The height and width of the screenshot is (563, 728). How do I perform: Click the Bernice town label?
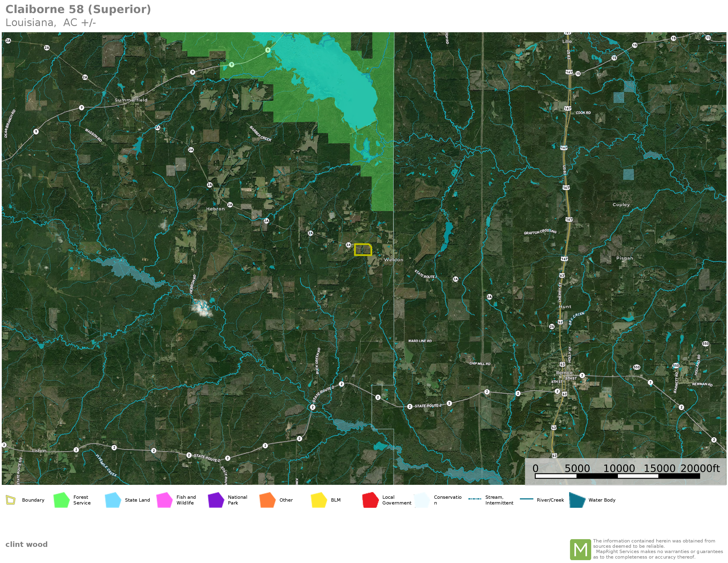point(564,372)
